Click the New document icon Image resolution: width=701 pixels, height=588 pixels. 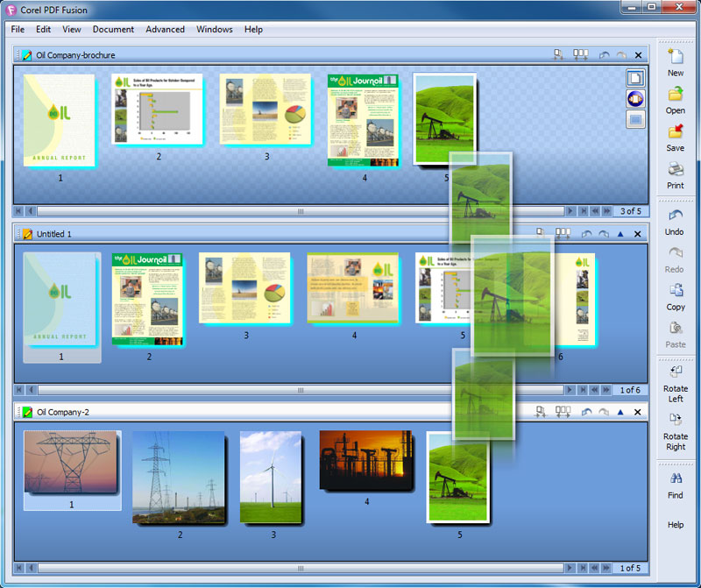coord(675,58)
